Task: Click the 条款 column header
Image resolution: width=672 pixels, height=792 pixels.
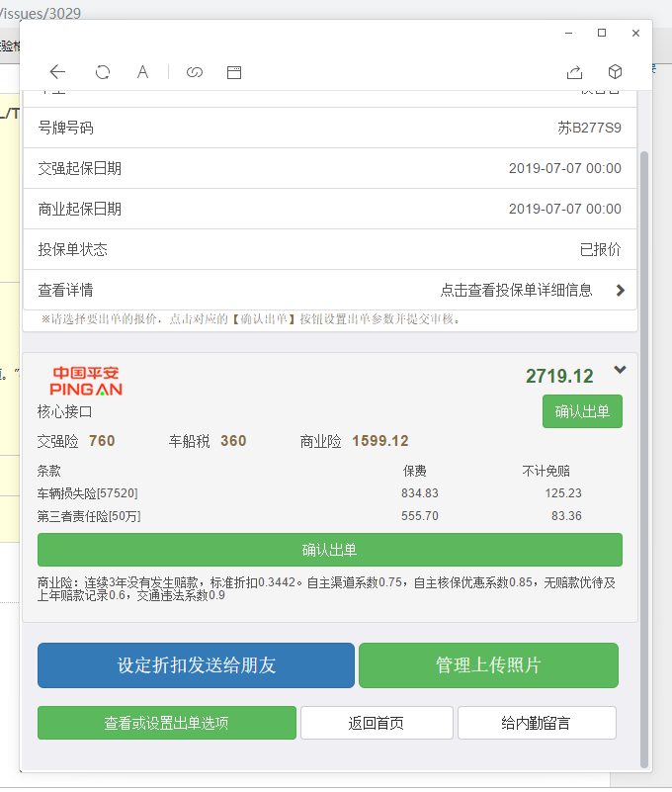Action: click(x=49, y=472)
